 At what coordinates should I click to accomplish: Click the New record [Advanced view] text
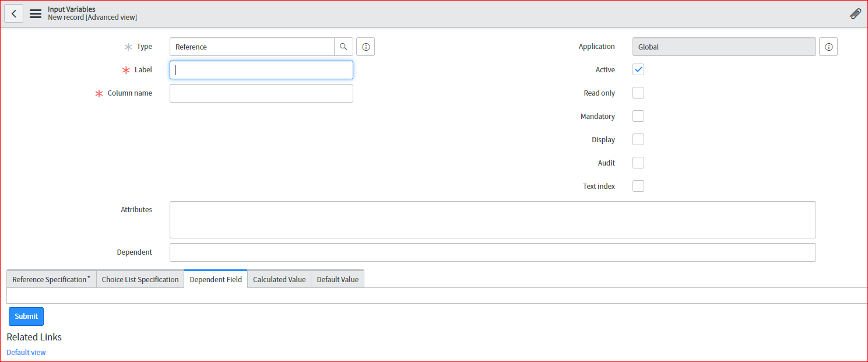click(92, 17)
